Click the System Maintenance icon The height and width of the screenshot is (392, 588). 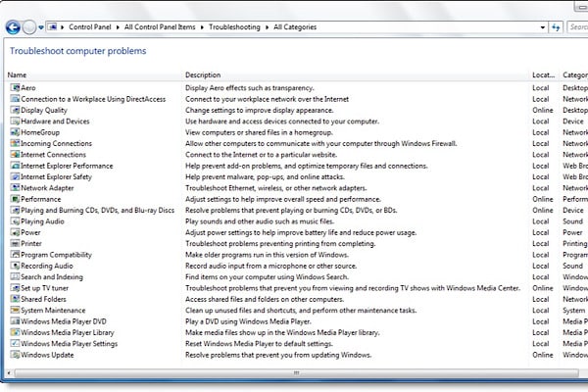pos(15,311)
